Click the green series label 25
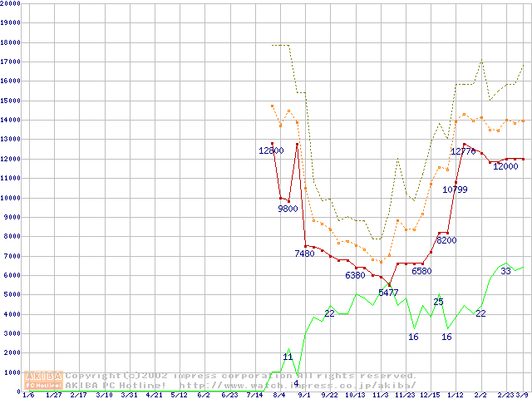 click(x=438, y=302)
